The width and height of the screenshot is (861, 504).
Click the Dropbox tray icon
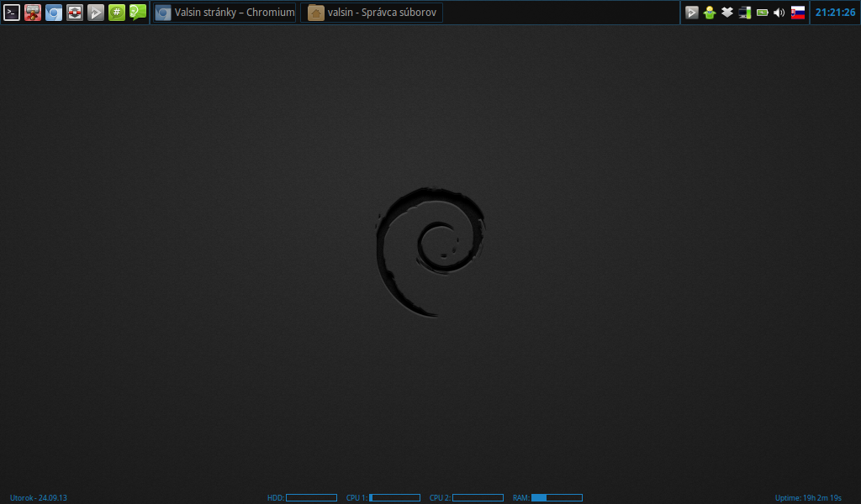pyautogui.click(x=727, y=13)
